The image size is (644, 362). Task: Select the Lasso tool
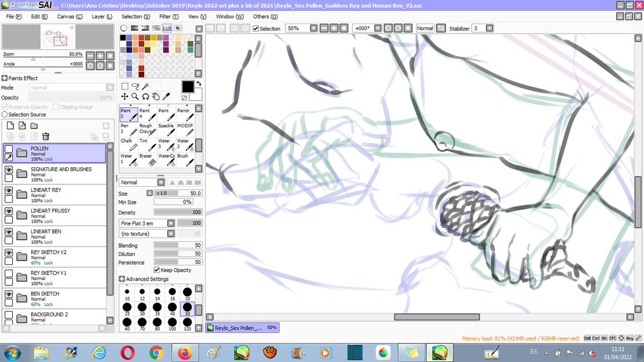(135, 86)
